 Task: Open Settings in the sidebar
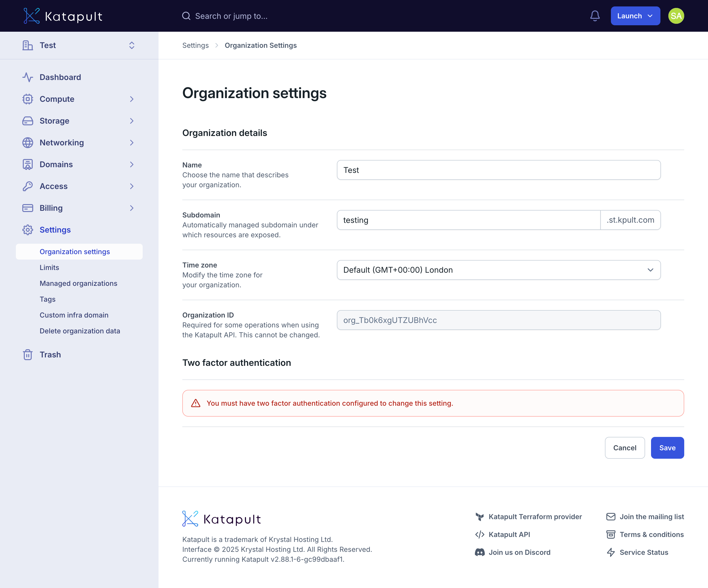click(x=55, y=230)
